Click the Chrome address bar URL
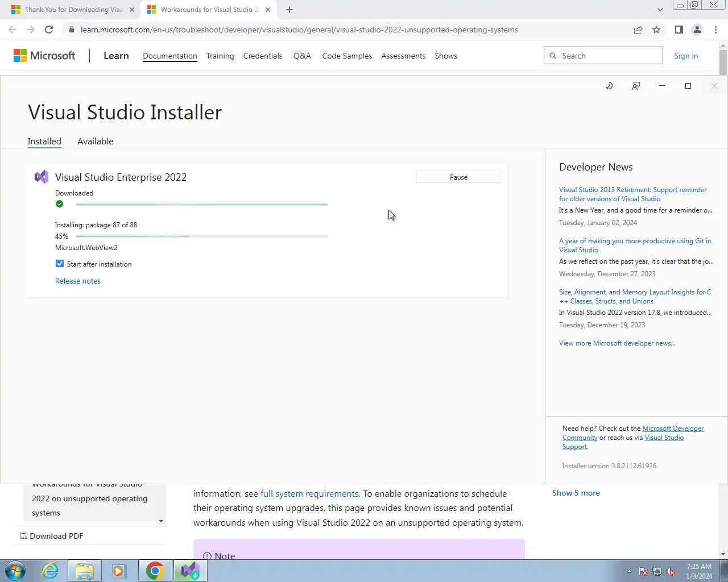 tap(299, 30)
